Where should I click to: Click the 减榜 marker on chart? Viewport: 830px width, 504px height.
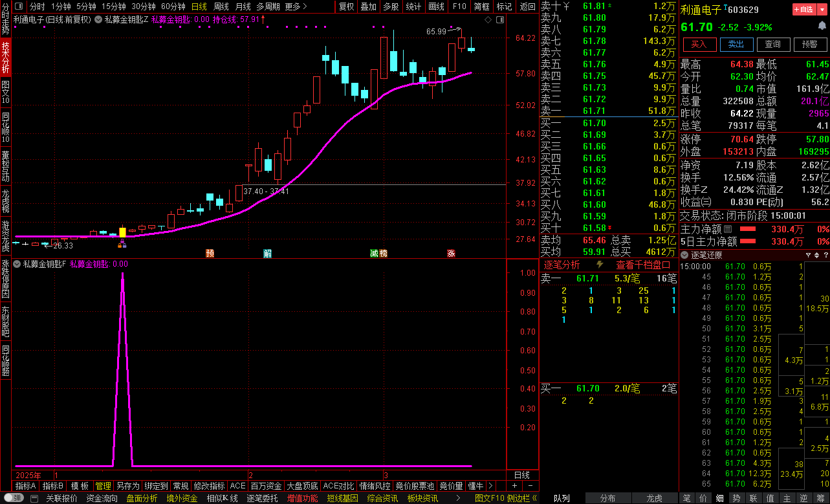379,253
